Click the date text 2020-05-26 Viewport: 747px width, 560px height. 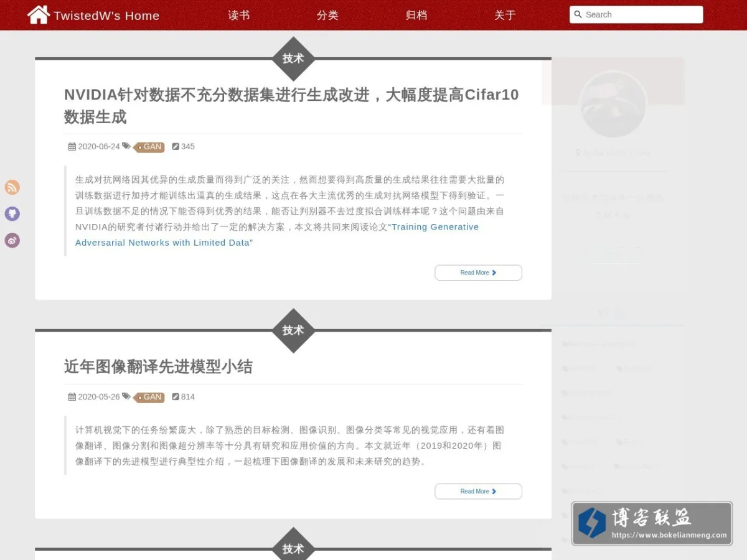[x=99, y=397]
